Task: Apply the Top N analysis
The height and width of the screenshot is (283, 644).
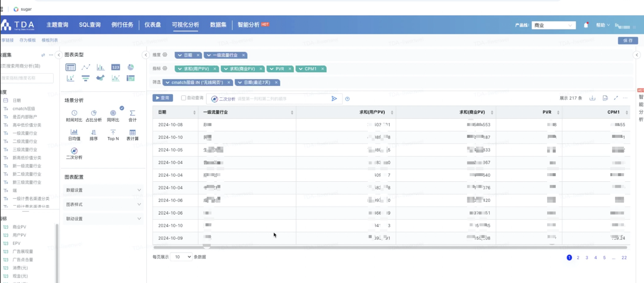Action: 113,135
